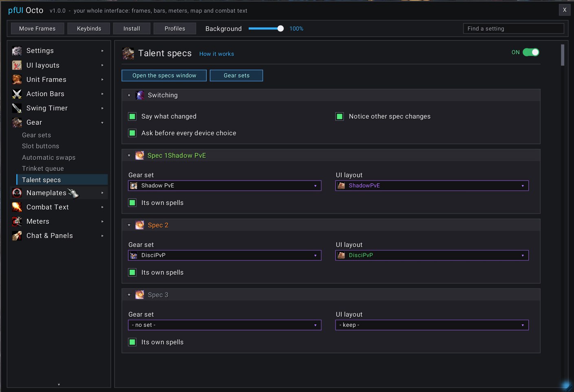Click the Chat & Panels icon
This screenshot has width=574, height=392.
(x=17, y=236)
